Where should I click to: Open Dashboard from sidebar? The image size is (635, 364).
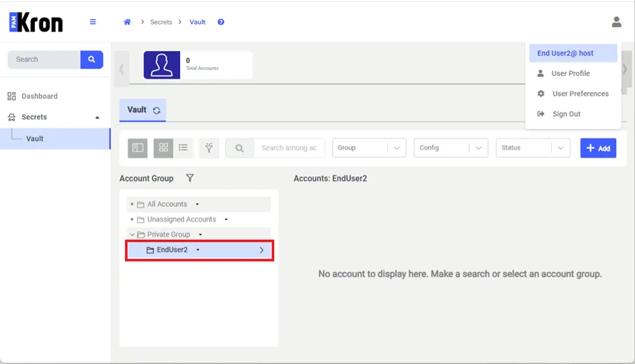coord(39,96)
